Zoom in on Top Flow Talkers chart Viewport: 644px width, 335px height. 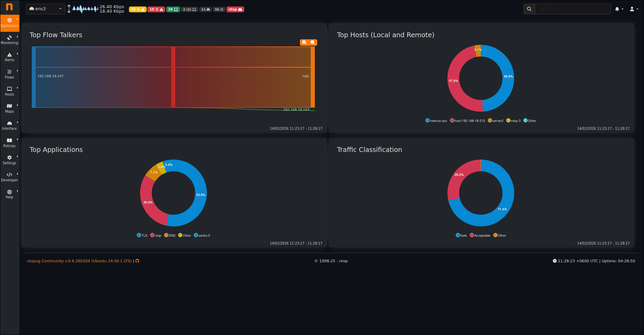tap(304, 42)
